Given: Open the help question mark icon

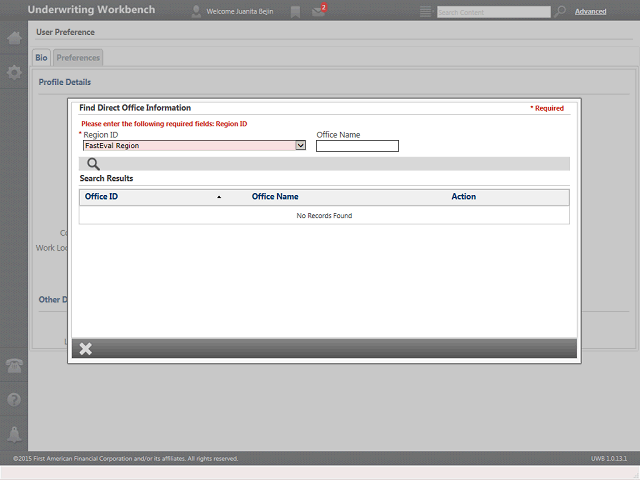Looking at the screenshot, I should click(x=14, y=400).
